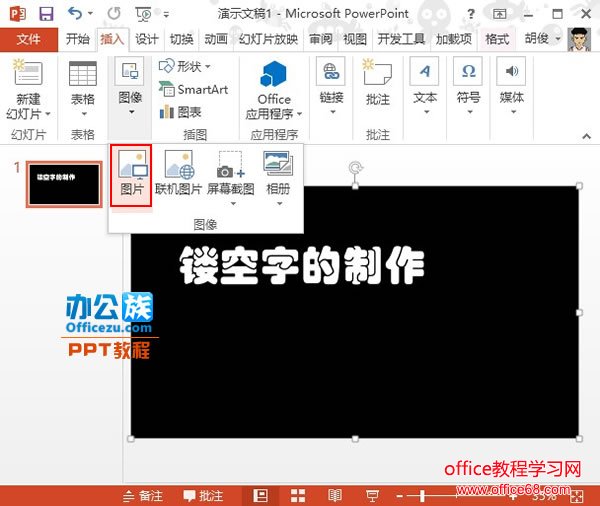The width and height of the screenshot is (600, 506).
Task: Choose 联机图片 Online Pictures
Action: point(178,173)
